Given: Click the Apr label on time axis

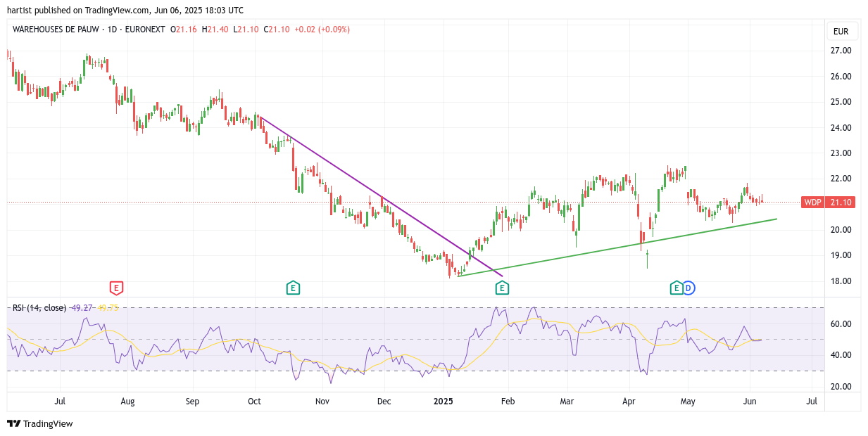Looking at the screenshot, I should pos(629,402).
